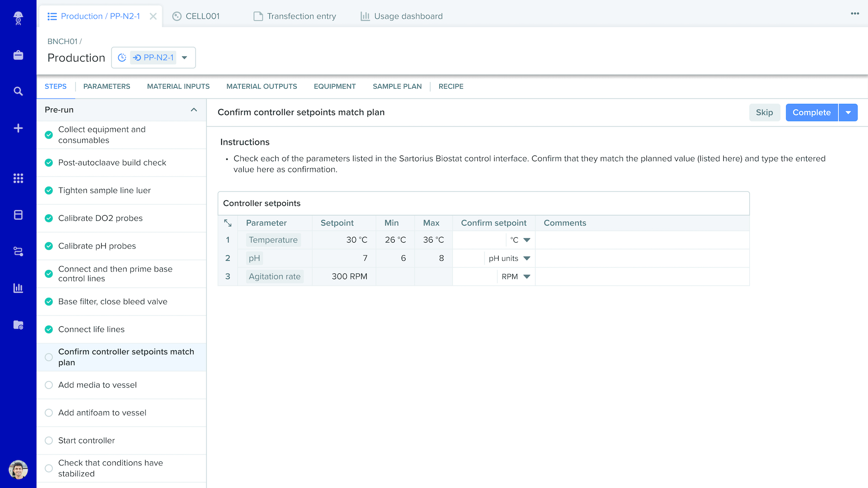Open the folder settings icon in sidebar
This screenshot has height=488, width=868.
click(x=18, y=324)
